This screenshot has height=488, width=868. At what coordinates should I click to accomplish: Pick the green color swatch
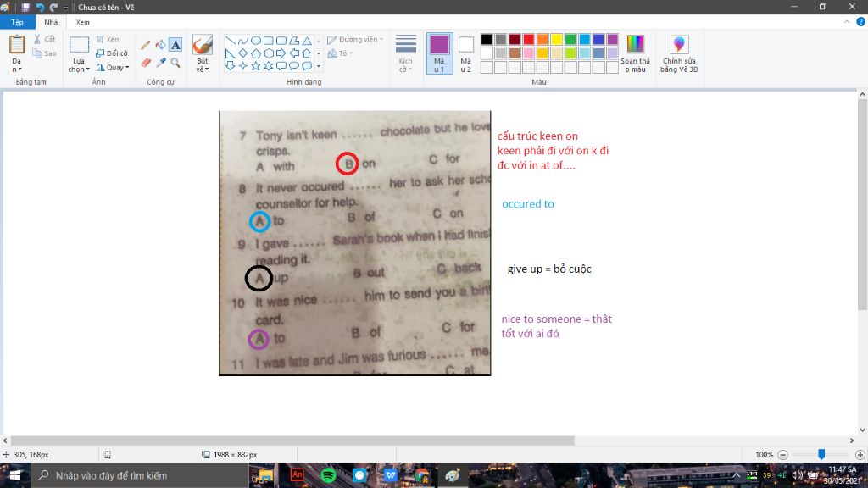[x=570, y=39]
